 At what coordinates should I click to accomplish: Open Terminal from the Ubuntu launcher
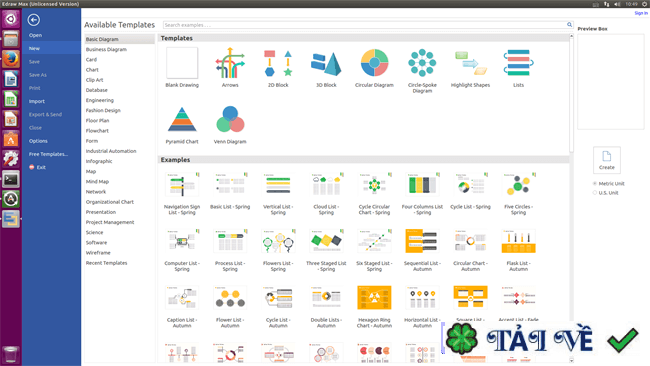(x=11, y=179)
